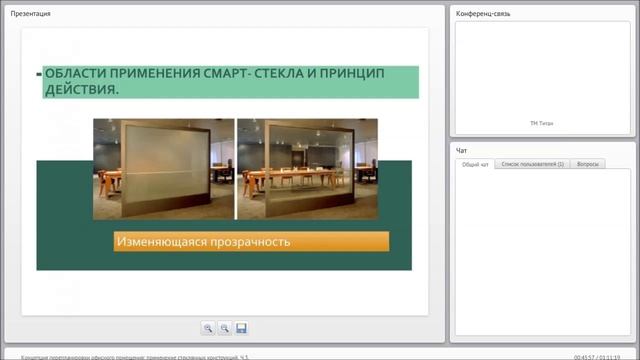The height and width of the screenshot is (360, 640).
Task: Open the Список пользователей (1) tab
Action: (x=532, y=164)
